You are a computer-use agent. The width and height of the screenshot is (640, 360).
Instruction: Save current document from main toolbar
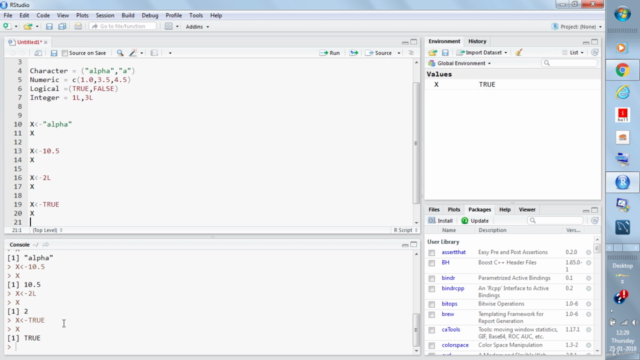click(x=49, y=27)
